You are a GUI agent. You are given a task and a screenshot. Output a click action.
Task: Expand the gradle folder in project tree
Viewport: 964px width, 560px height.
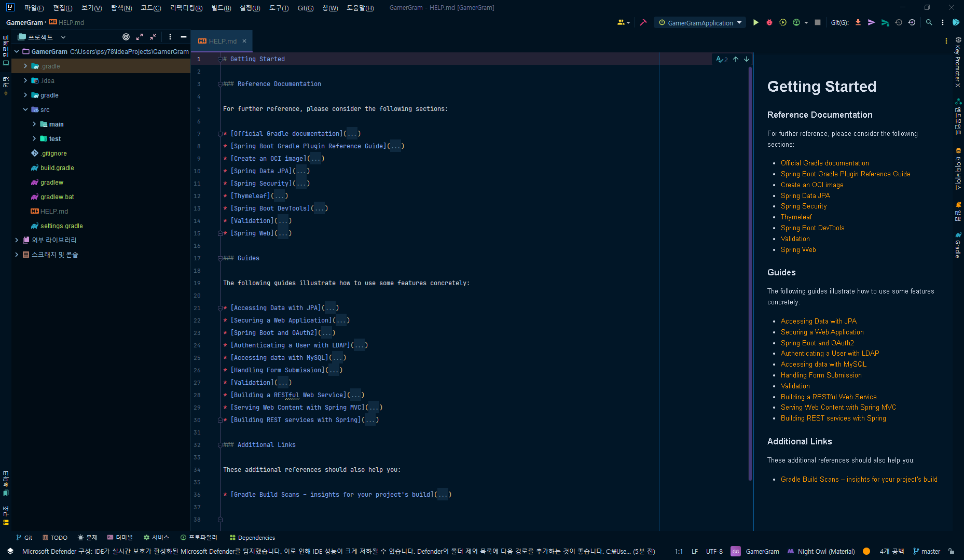pyautogui.click(x=25, y=95)
